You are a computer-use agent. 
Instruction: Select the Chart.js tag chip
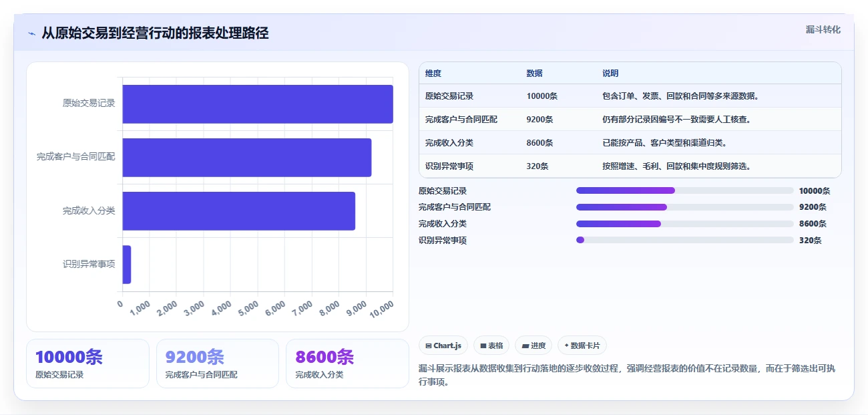pyautogui.click(x=443, y=345)
